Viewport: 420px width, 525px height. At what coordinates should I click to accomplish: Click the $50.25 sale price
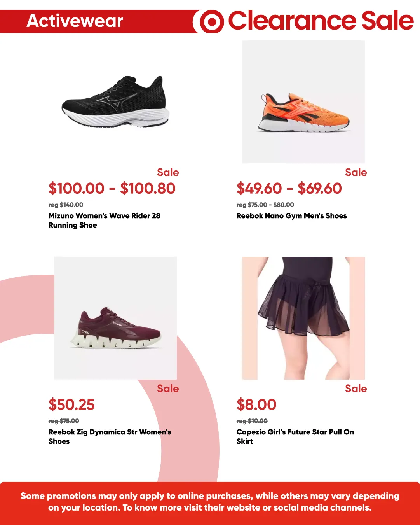(x=71, y=405)
